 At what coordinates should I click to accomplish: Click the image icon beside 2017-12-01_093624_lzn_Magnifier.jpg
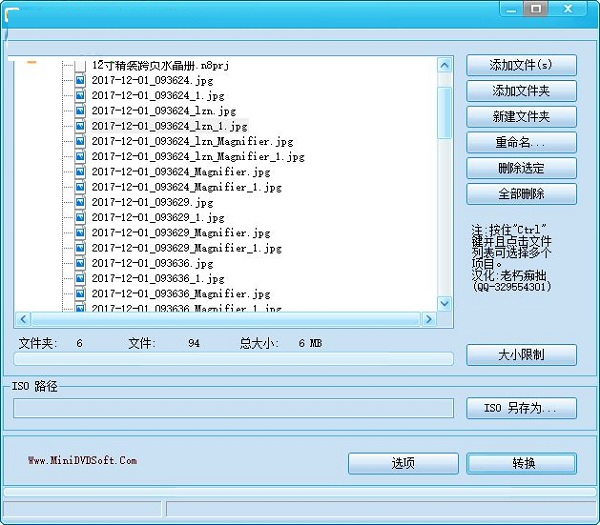[80, 141]
